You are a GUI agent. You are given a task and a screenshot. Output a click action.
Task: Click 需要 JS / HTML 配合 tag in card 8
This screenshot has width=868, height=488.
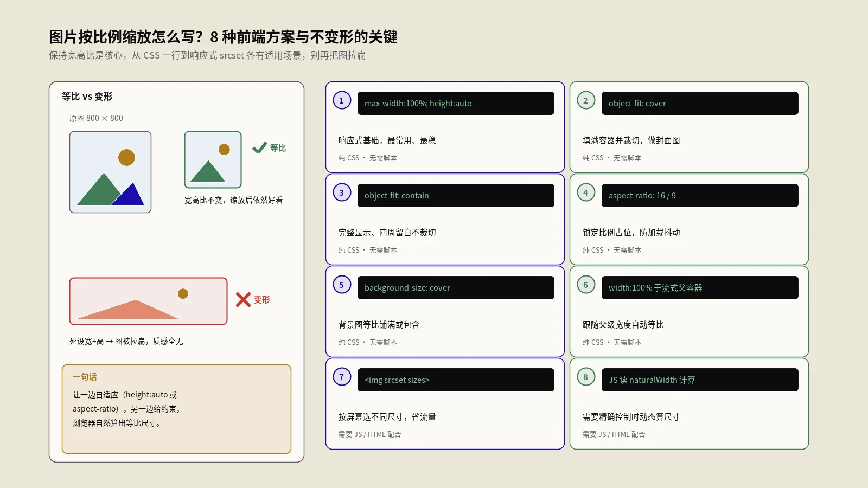point(614,434)
